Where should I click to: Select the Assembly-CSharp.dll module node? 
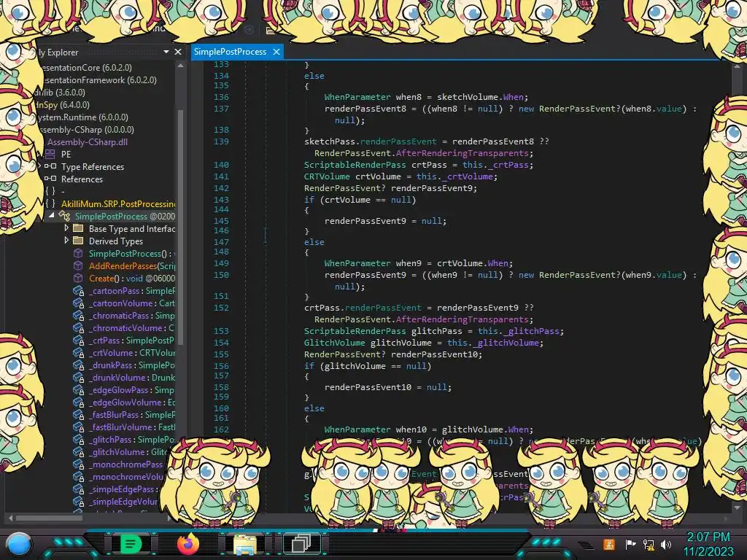click(88, 141)
